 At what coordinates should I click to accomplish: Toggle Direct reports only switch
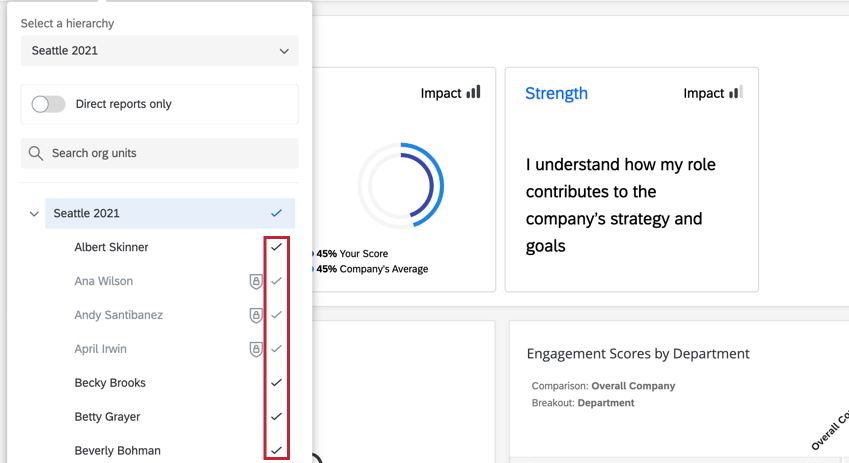point(48,104)
